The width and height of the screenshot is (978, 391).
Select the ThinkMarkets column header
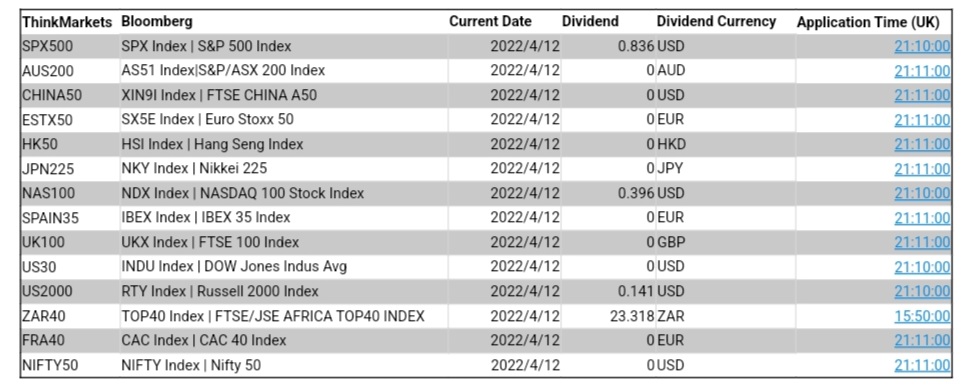67,22
